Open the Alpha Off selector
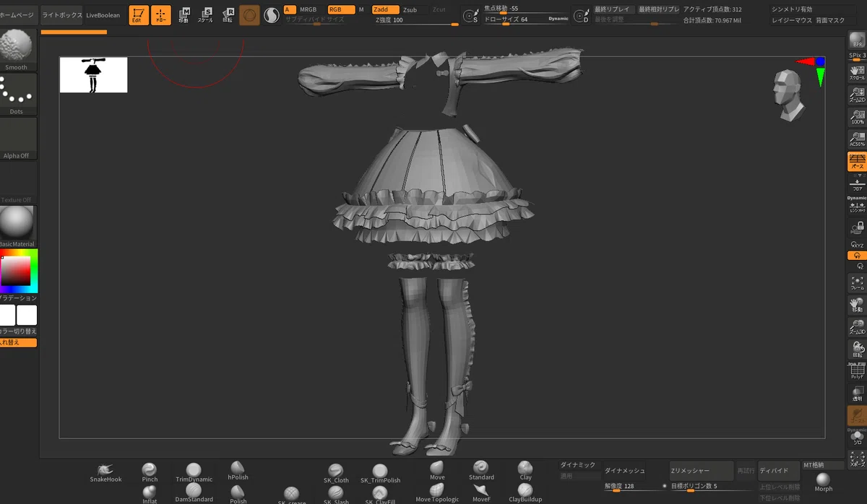The width and height of the screenshot is (867, 504). (x=17, y=139)
